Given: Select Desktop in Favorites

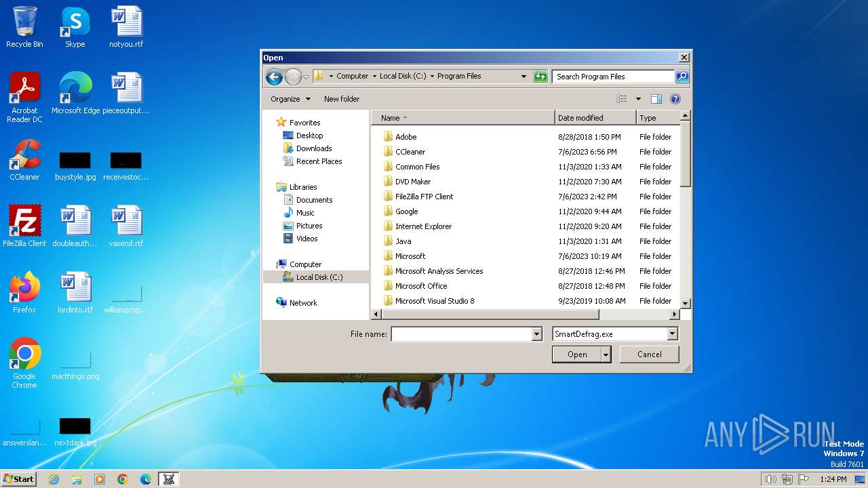Looking at the screenshot, I should [x=309, y=136].
